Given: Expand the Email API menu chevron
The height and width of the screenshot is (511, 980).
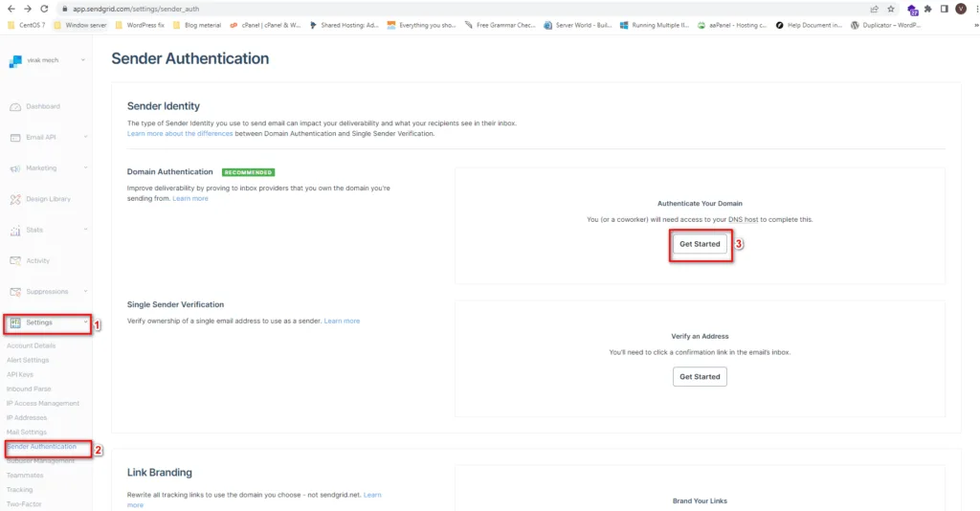Looking at the screenshot, I should [85, 137].
